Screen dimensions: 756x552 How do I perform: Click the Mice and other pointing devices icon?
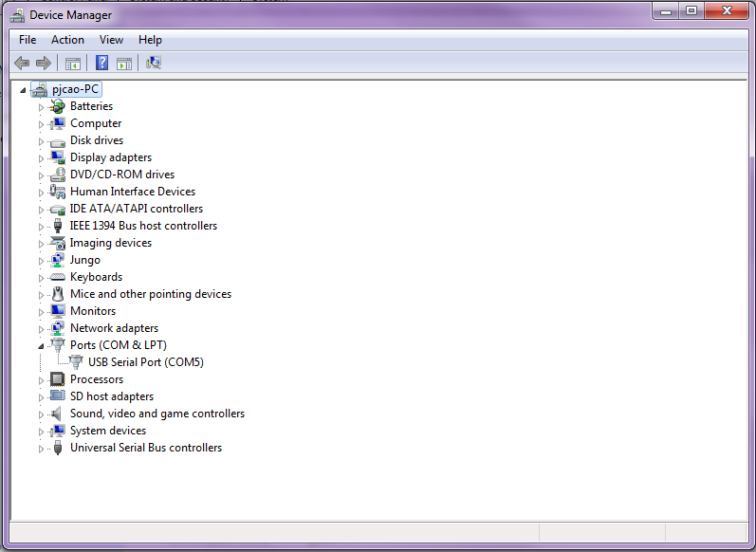pyautogui.click(x=57, y=294)
